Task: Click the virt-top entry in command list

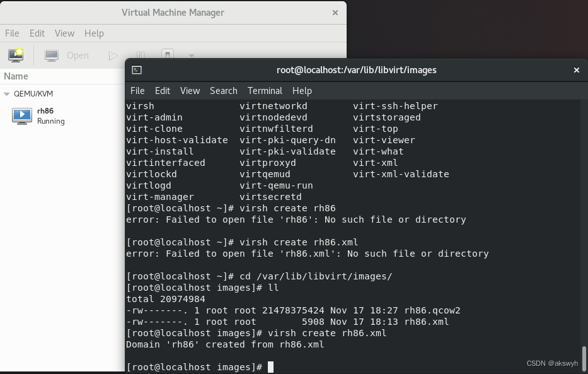Action: 376,129
